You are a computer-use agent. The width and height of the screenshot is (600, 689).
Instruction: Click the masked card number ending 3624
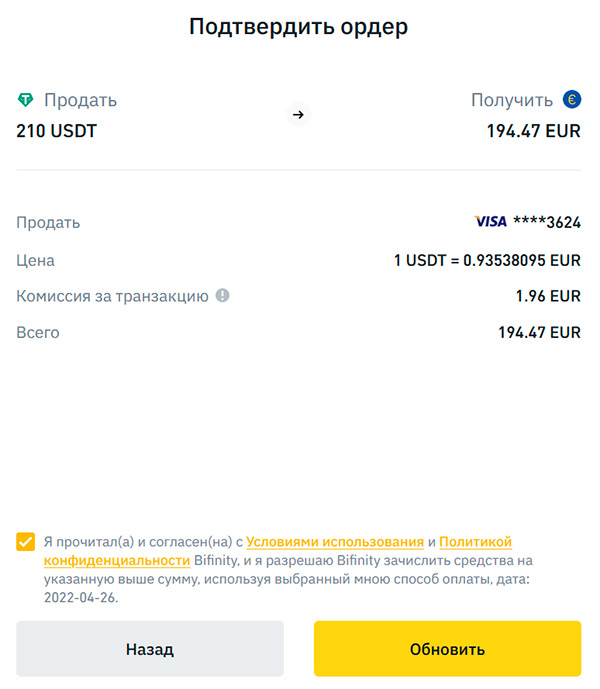click(546, 222)
